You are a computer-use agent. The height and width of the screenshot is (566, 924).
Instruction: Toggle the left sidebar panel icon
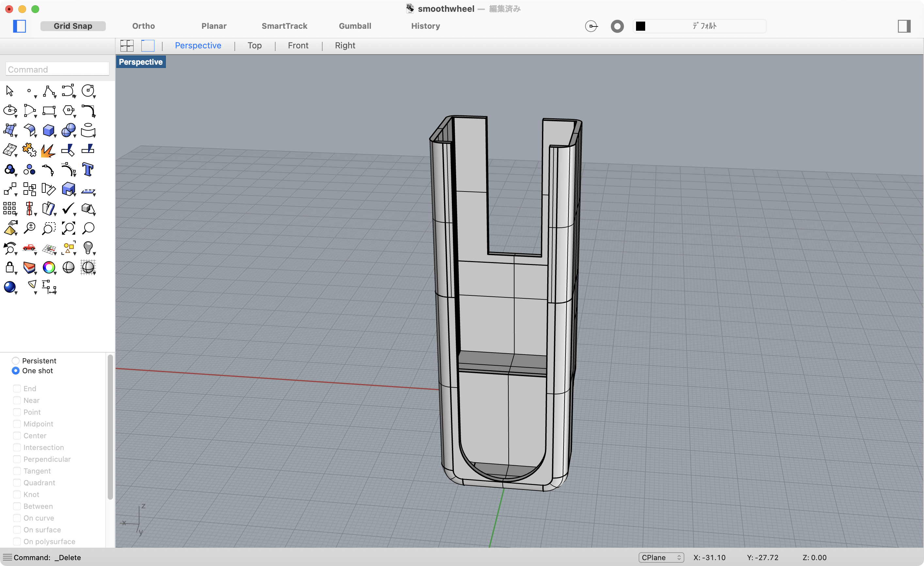click(20, 26)
